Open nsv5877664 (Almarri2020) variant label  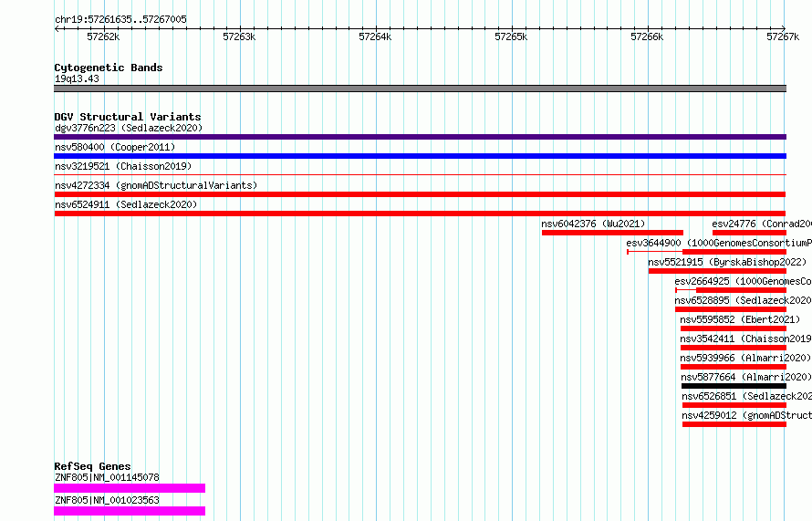tap(746, 377)
